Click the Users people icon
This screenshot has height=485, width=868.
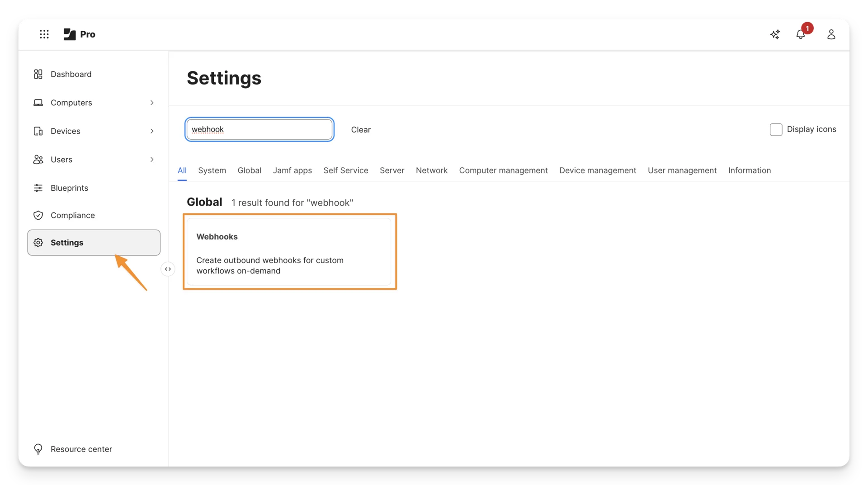(38, 160)
